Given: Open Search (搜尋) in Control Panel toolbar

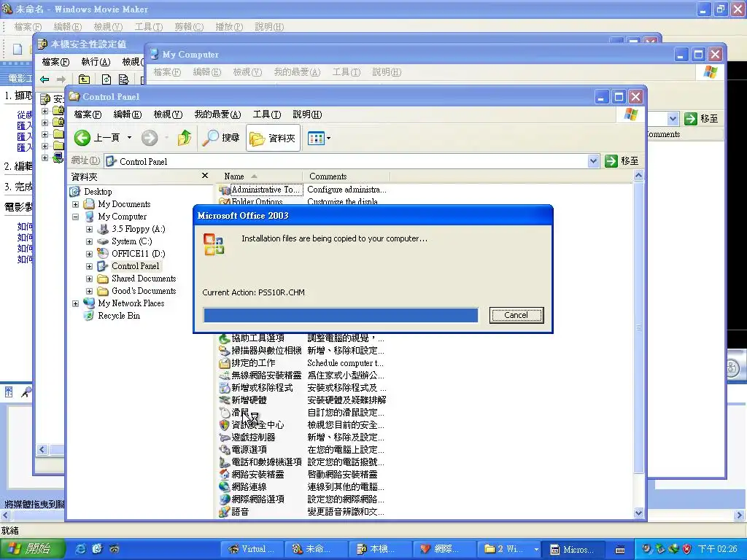Looking at the screenshot, I should 220,138.
